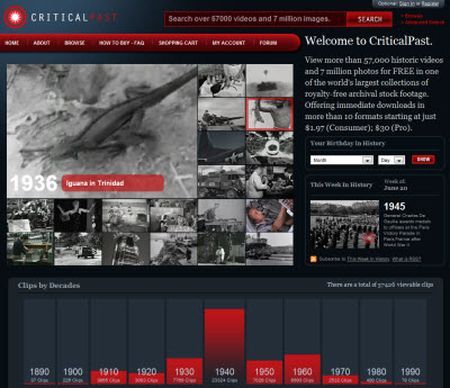Open the How To Buy - FAQ page
Viewport: 450px width, 388px height.
pyautogui.click(x=121, y=43)
